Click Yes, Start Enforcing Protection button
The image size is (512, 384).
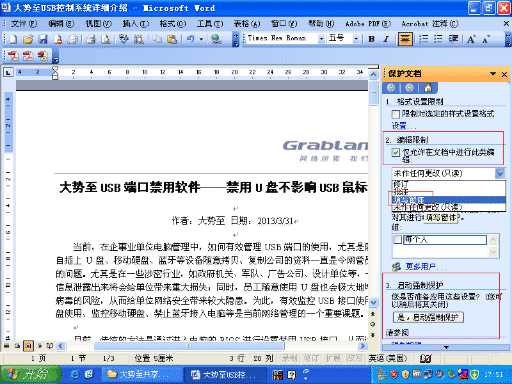[x=428, y=317]
